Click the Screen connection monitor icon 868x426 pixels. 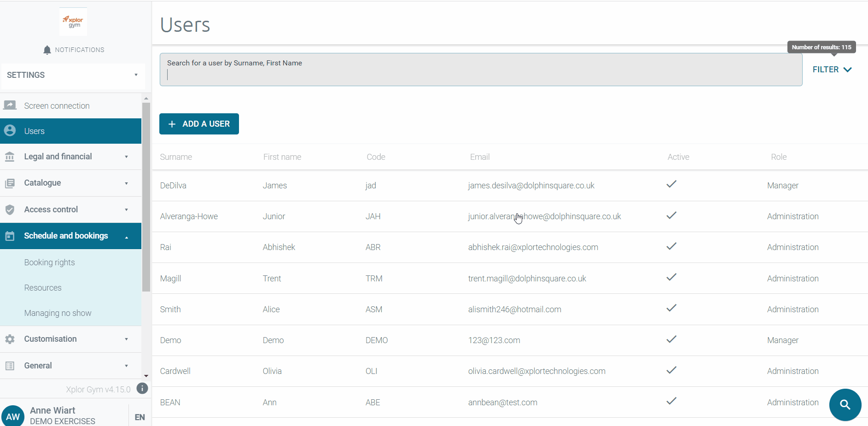click(x=10, y=105)
